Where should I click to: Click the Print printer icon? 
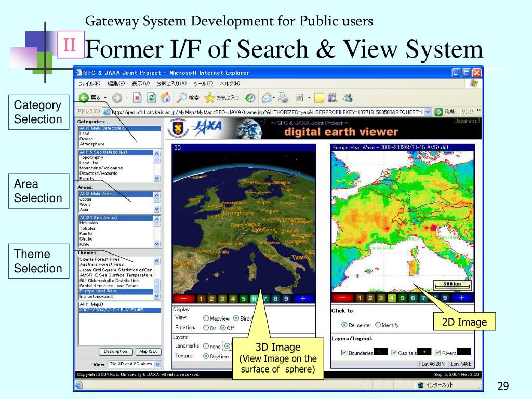tap(283, 98)
